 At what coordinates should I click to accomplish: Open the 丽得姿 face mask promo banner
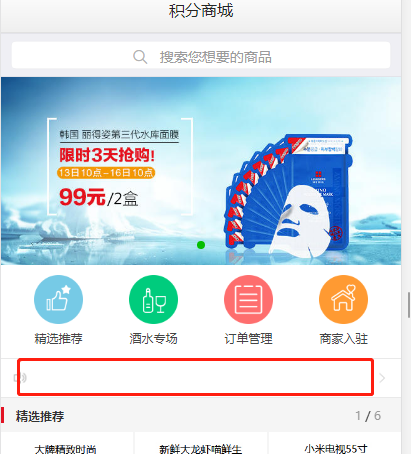tap(201, 171)
